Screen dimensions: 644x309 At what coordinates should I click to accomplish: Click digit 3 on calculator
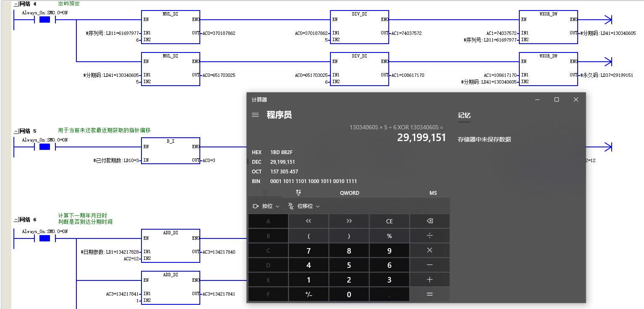click(x=389, y=280)
